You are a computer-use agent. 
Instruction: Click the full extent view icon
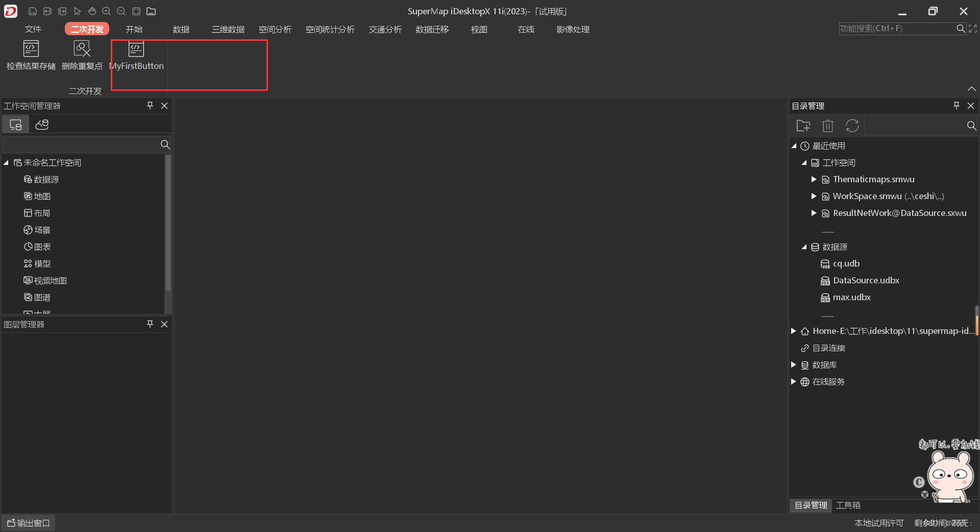coord(136,11)
